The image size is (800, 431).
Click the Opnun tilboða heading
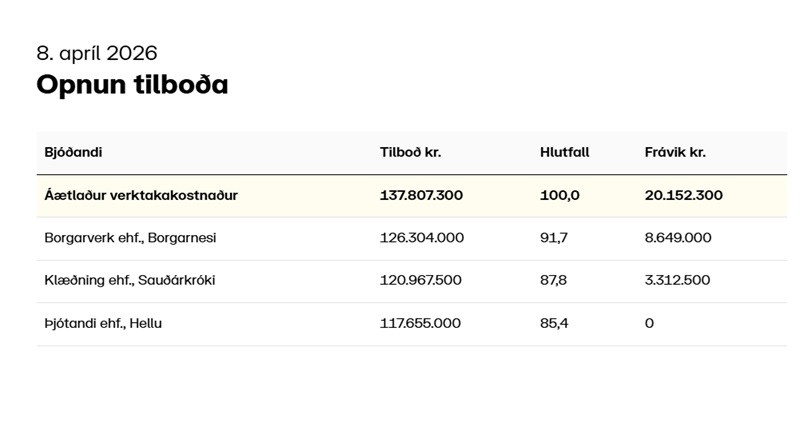pos(132,85)
